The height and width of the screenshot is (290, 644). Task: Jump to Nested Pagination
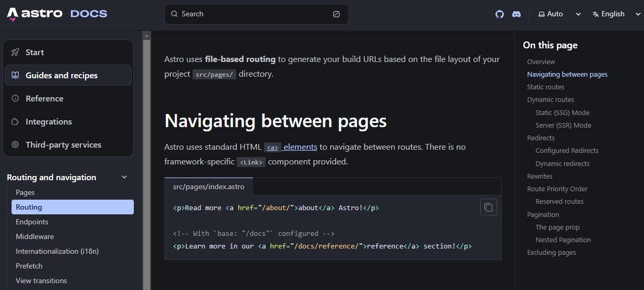pos(563,240)
